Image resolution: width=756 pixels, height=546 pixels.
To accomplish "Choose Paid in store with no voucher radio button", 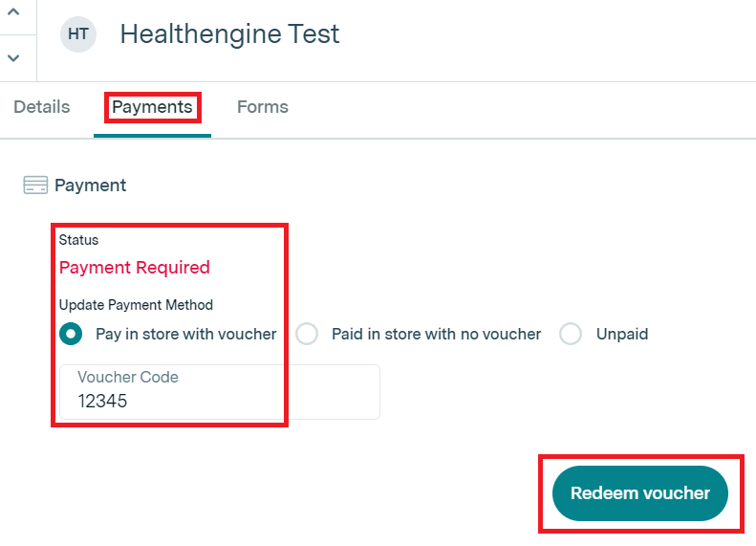I will point(307,335).
